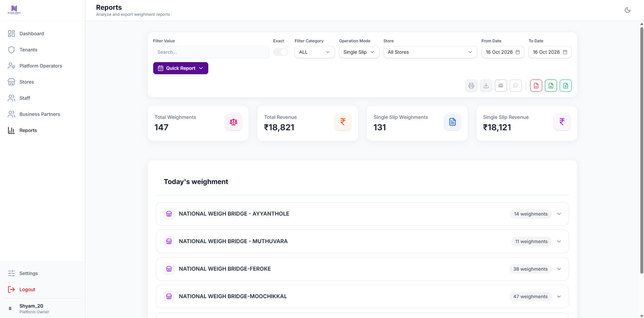This screenshot has height=318, width=644.
Task: Open the Filter Category ALL dropdown
Action: point(315,52)
